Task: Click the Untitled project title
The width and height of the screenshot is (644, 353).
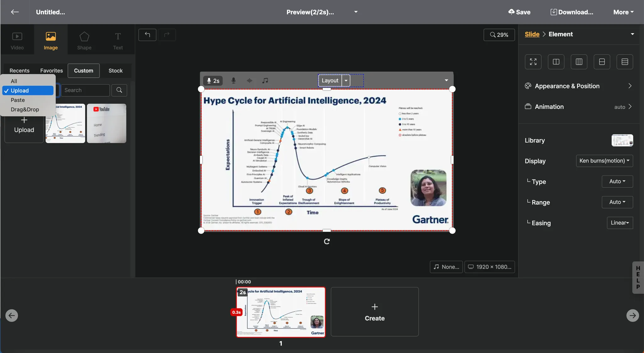Action: 51,12
